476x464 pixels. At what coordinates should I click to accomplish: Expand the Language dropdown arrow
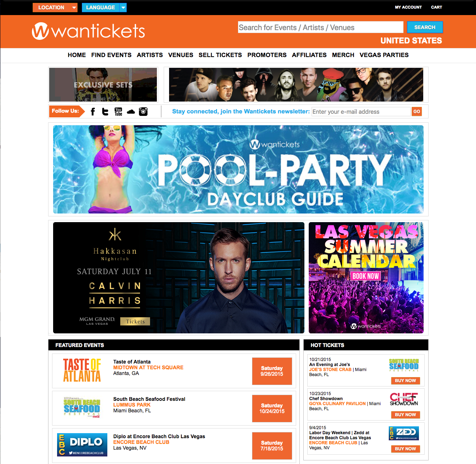[x=123, y=8]
